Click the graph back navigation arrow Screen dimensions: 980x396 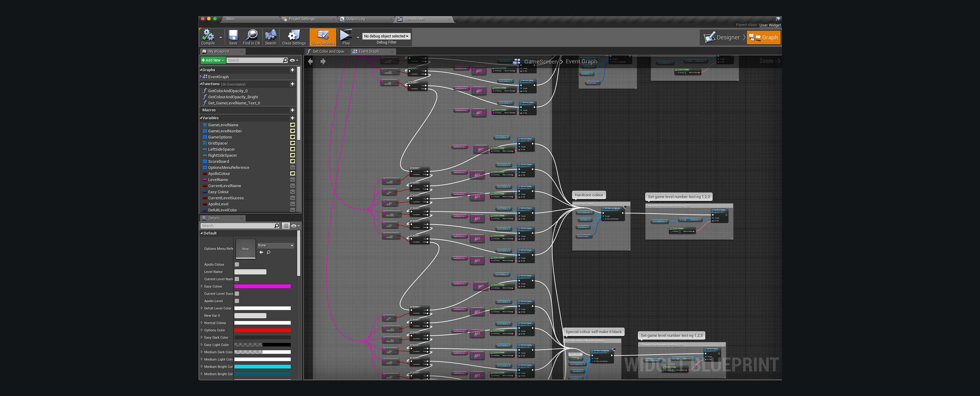click(311, 62)
